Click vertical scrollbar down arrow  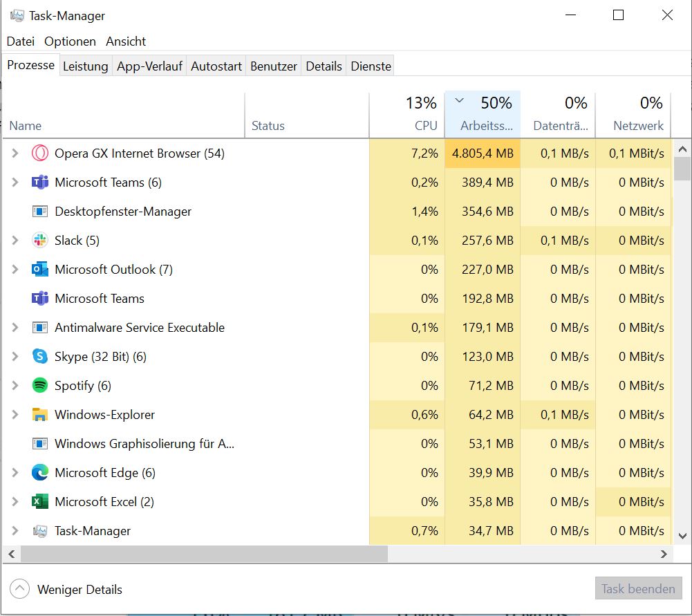[682, 536]
